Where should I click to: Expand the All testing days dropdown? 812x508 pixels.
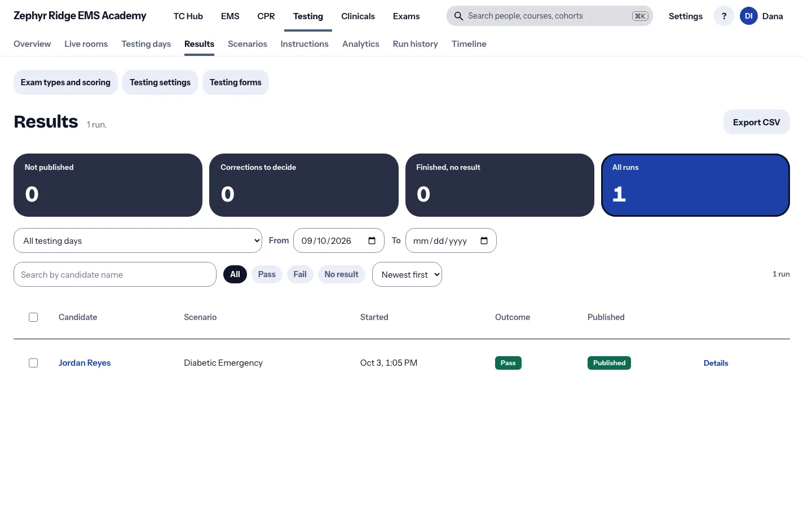138,240
